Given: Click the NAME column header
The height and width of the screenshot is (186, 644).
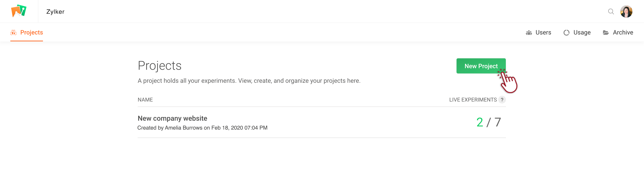Looking at the screenshot, I should click(145, 100).
